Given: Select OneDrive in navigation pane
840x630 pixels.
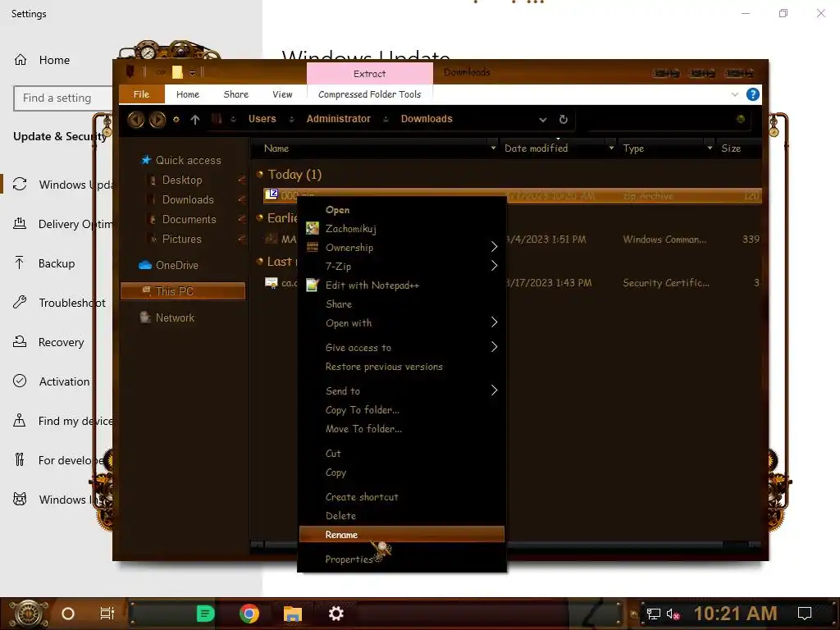Looking at the screenshot, I should [177, 265].
